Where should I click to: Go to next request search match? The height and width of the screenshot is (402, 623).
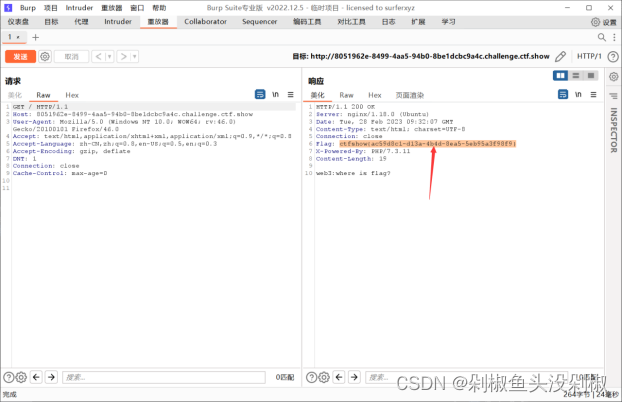point(51,377)
